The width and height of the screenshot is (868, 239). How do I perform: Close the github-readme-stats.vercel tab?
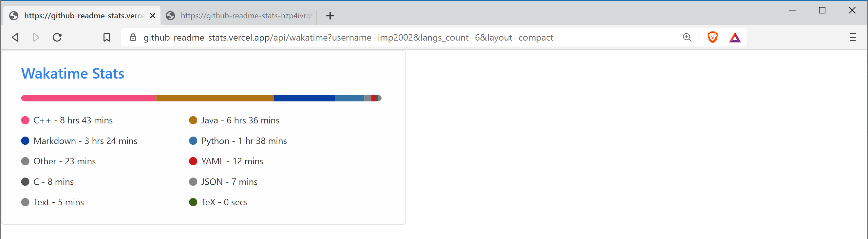[153, 16]
